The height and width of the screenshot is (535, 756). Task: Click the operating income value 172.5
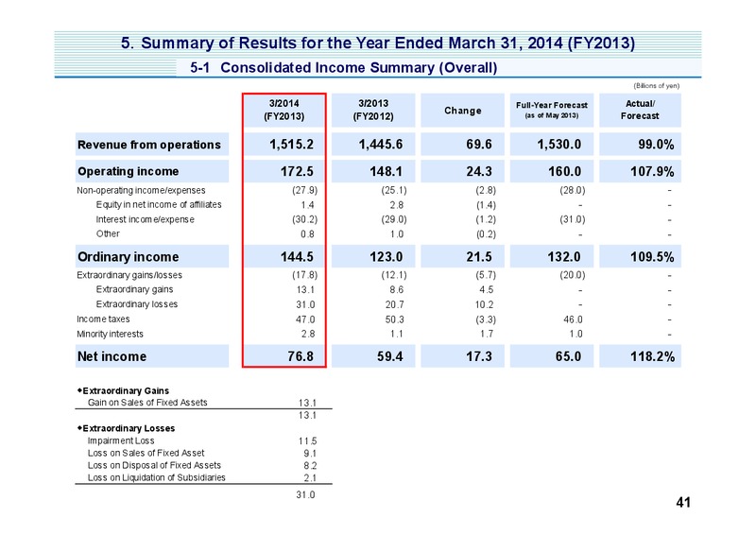(297, 171)
